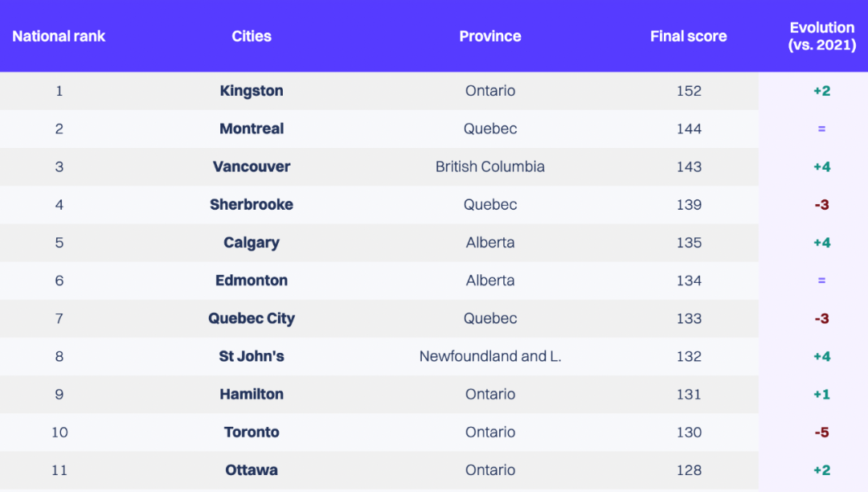The height and width of the screenshot is (492, 868).
Task: Click the Evolution (vs. 2021) header
Action: [822, 36]
